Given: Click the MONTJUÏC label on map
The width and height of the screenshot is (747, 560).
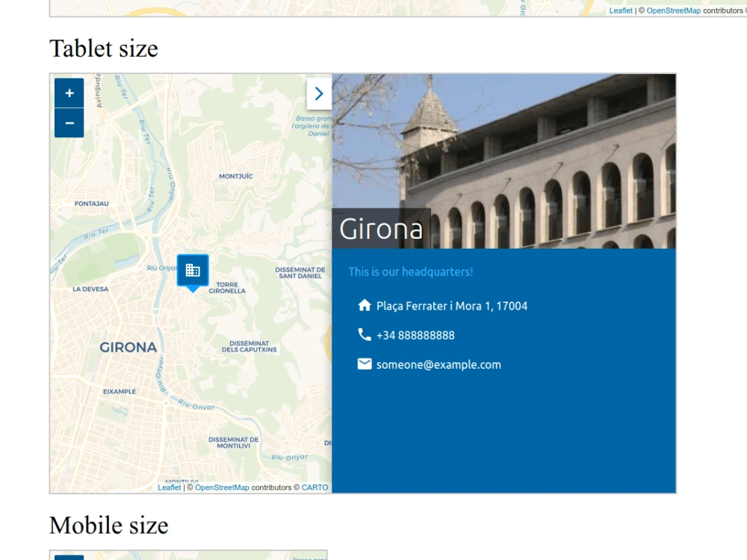Looking at the screenshot, I should click(236, 176).
